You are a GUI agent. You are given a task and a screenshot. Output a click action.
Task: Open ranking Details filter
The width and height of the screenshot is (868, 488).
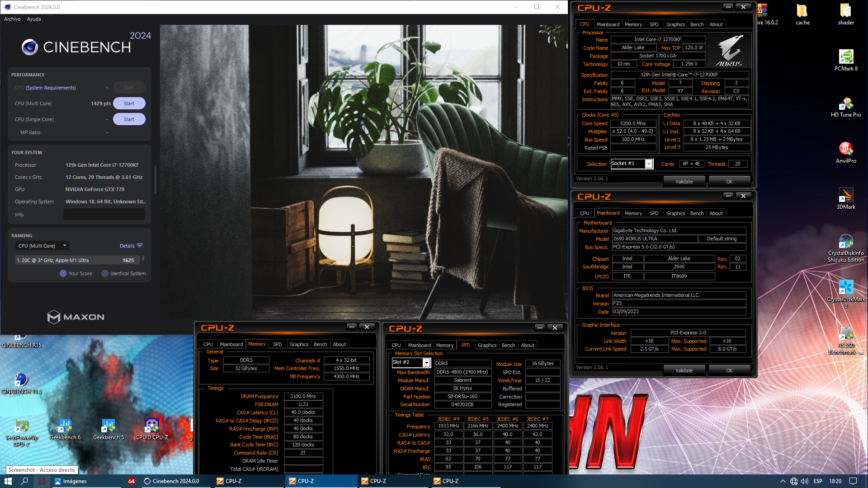click(x=131, y=246)
